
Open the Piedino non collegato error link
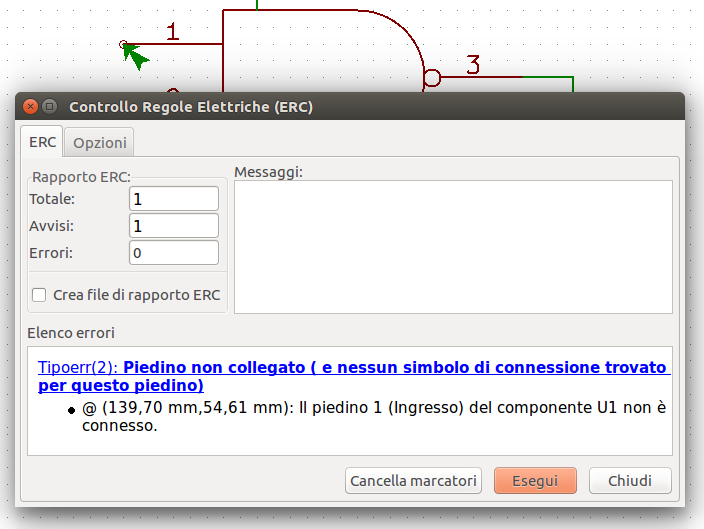click(x=354, y=376)
